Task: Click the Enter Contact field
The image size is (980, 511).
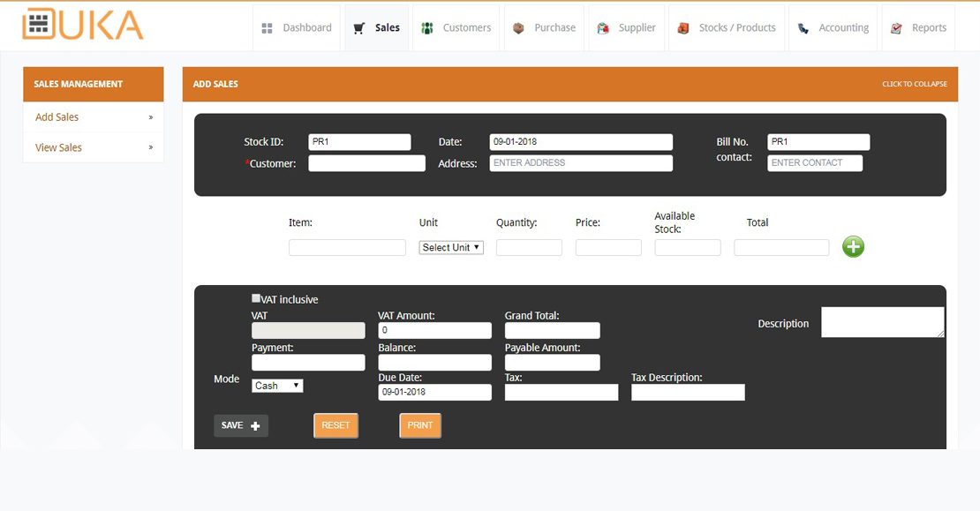Action: 814,163
